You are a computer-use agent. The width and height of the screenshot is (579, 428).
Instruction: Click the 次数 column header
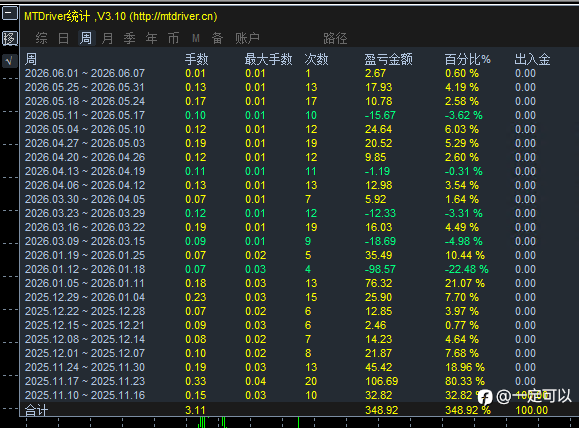click(x=317, y=59)
